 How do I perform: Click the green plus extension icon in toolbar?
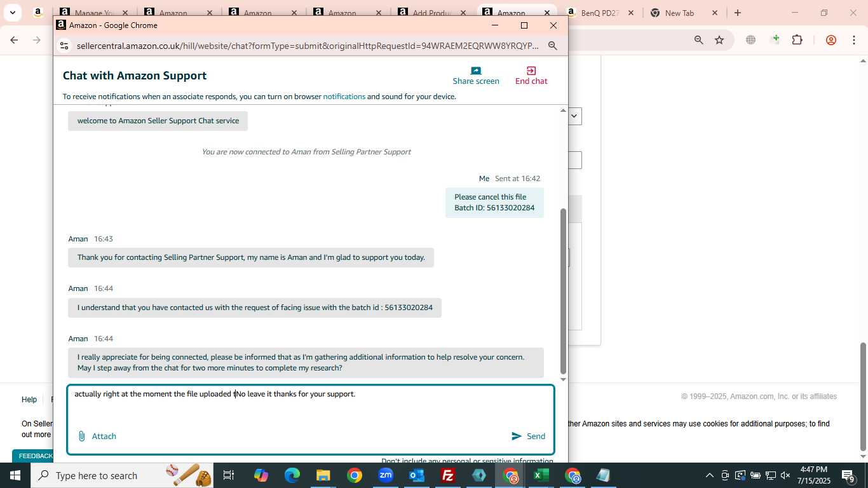coord(775,40)
